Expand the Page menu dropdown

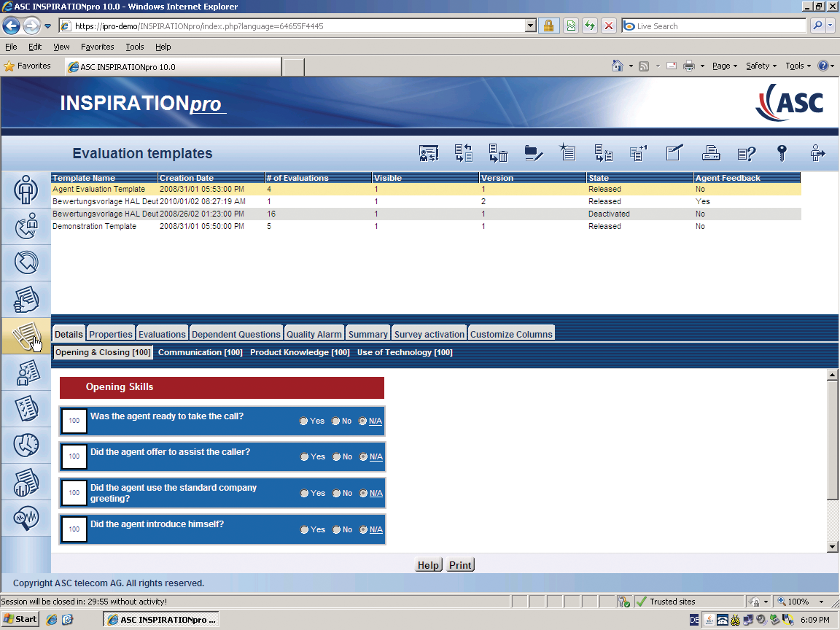[725, 66]
